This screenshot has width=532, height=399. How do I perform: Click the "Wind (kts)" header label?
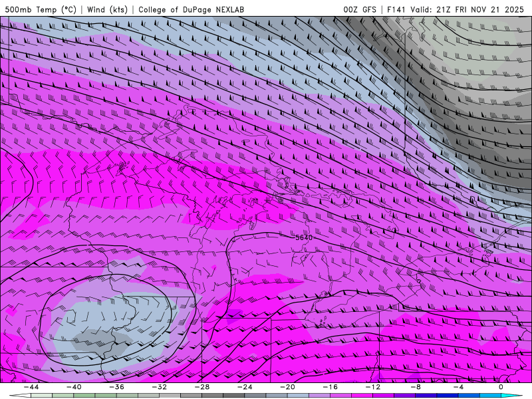[x=107, y=9]
